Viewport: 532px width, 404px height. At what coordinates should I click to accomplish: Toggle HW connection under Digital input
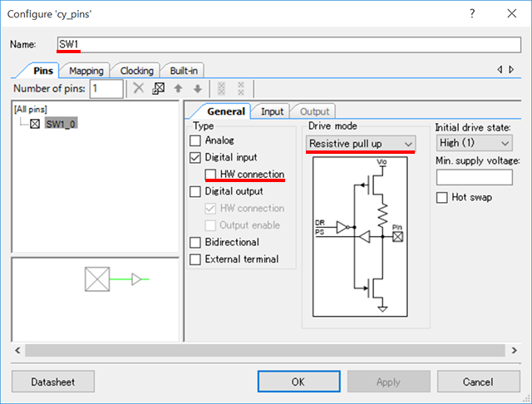[210, 175]
